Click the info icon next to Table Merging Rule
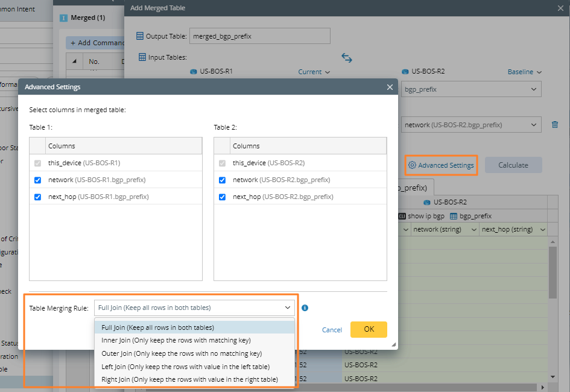 tap(305, 308)
